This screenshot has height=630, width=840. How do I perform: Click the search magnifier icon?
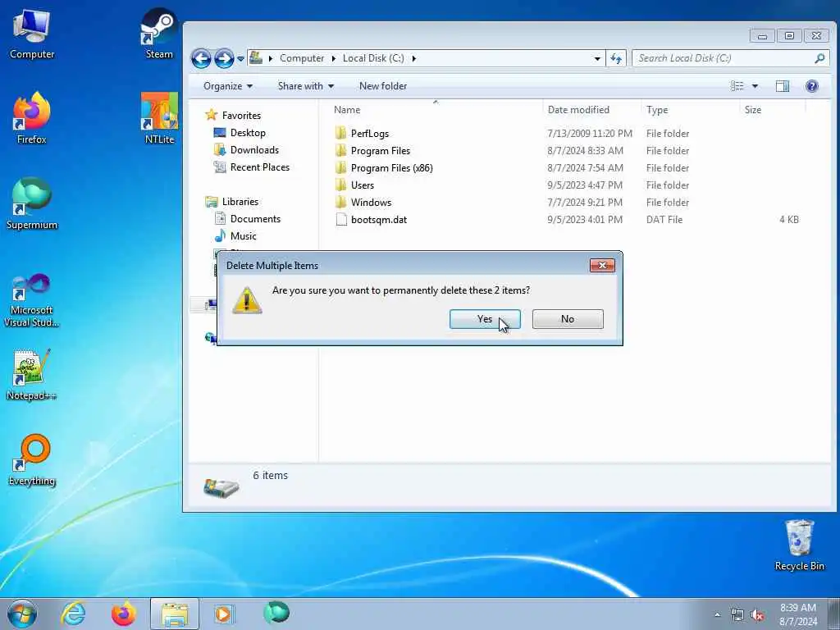[x=819, y=58]
